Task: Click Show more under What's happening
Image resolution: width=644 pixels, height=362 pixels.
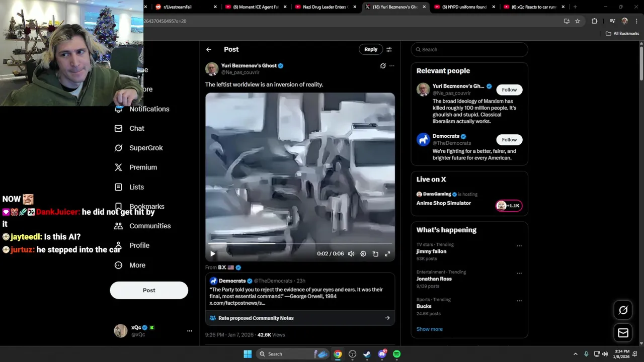Action: click(430, 329)
